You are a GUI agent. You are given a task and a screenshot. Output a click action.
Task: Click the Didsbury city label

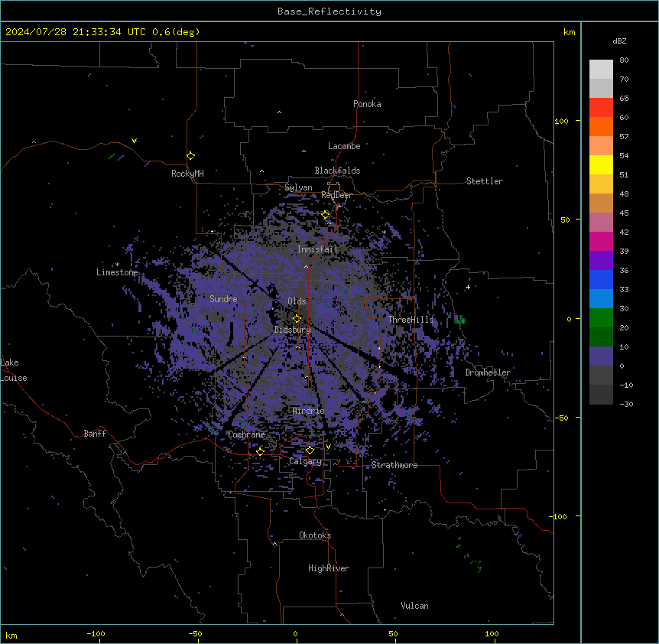[293, 330]
